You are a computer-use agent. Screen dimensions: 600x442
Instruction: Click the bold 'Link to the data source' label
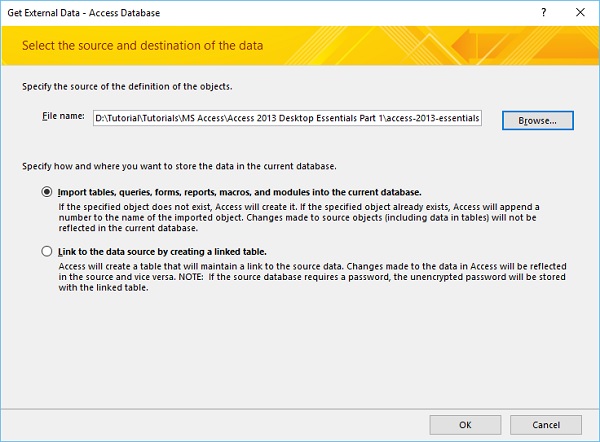[163, 251]
